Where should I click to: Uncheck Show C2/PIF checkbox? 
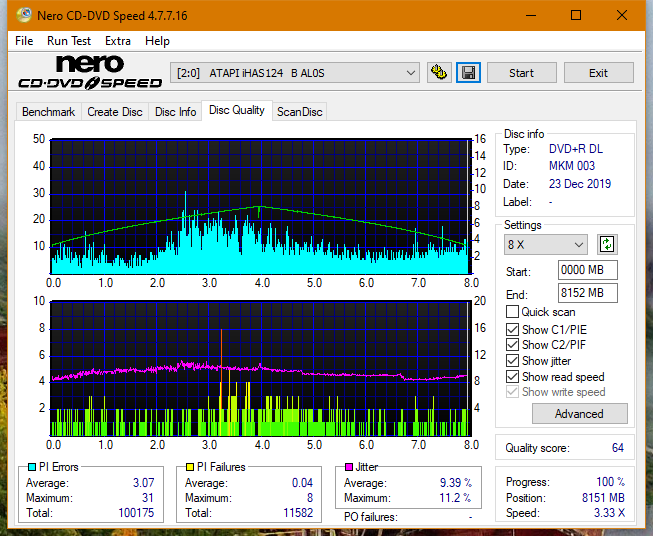tap(512, 345)
